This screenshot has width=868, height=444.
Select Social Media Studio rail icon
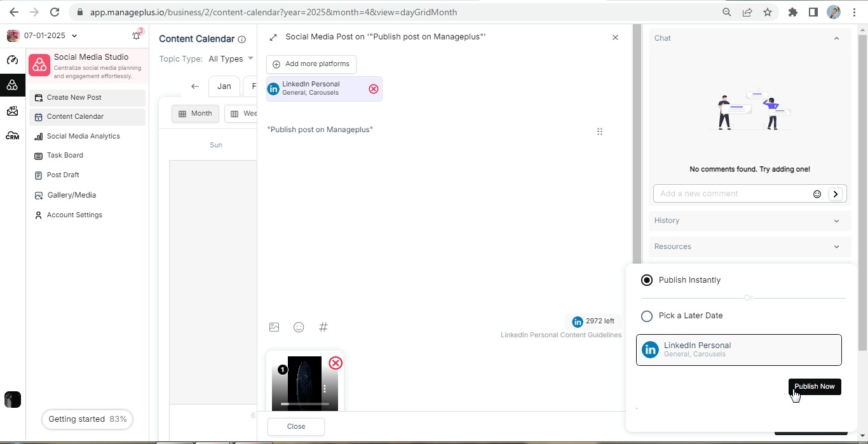(x=12, y=84)
